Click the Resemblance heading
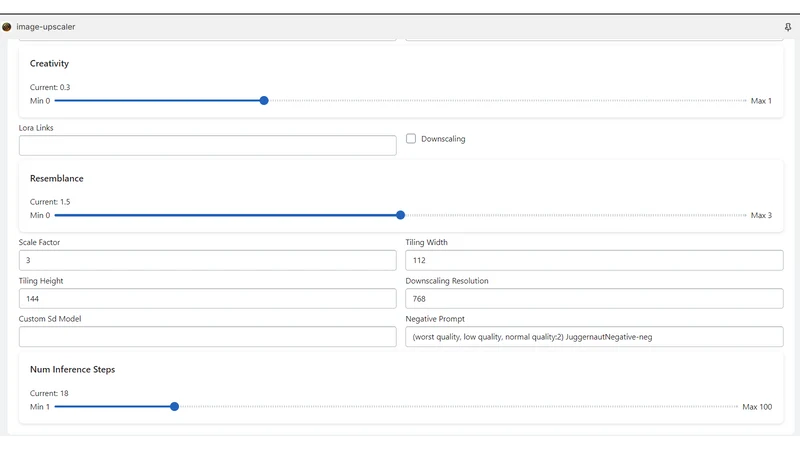The image size is (800, 450). point(57,179)
